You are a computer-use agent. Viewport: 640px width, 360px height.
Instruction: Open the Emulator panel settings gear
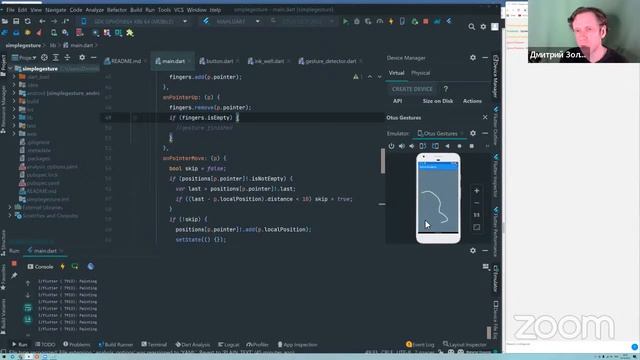[x=473, y=133]
